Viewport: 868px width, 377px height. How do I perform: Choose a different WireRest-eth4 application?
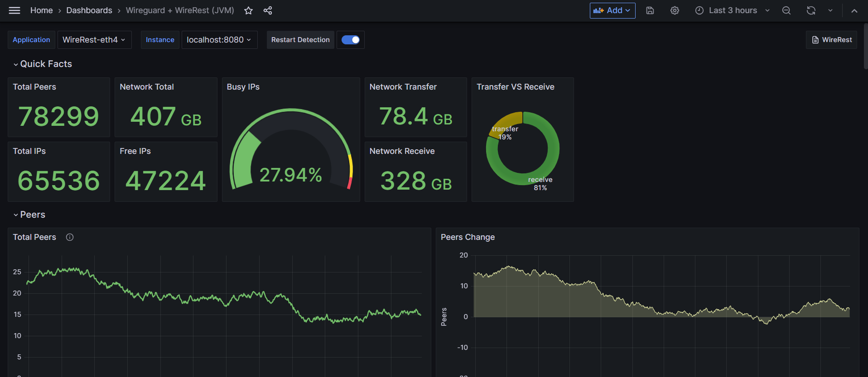click(x=94, y=40)
